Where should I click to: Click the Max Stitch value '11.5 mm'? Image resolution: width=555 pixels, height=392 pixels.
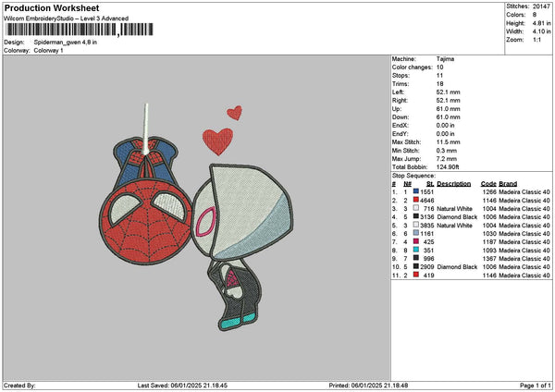coord(448,142)
